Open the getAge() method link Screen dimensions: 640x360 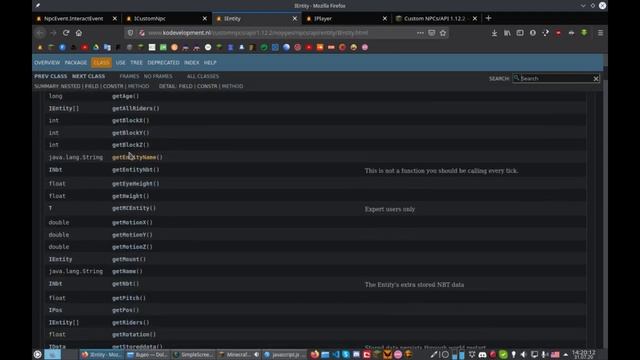pos(125,96)
